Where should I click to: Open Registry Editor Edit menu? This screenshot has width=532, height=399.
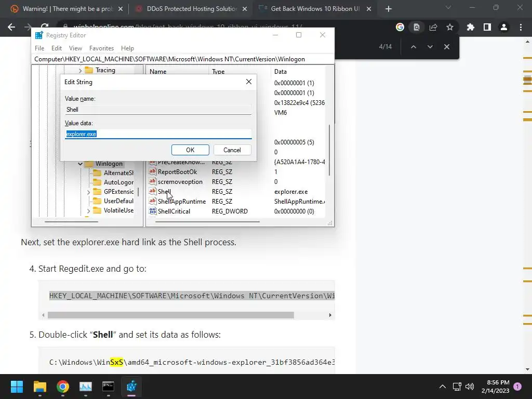click(56, 48)
